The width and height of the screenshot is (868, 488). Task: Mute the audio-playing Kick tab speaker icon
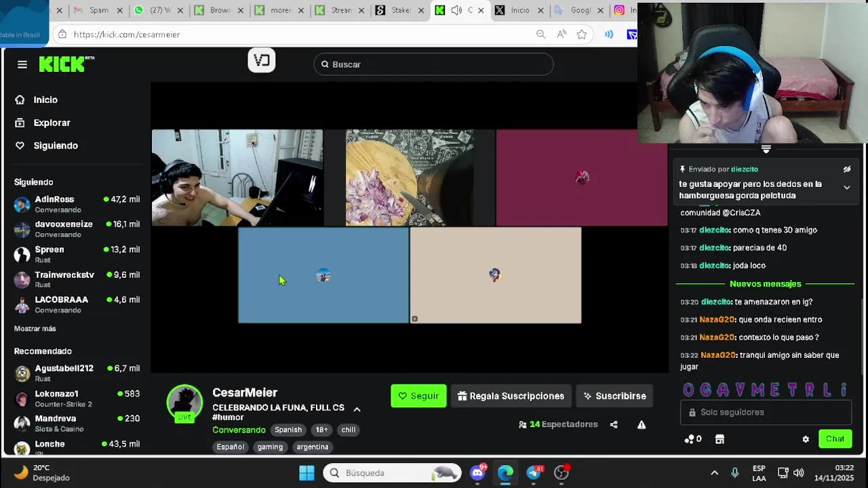(x=456, y=10)
